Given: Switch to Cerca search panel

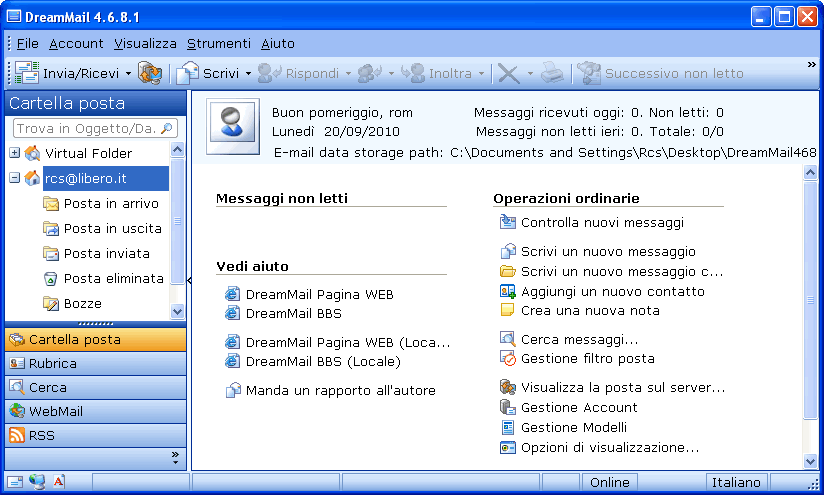Looking at the screenshot, I should 96,387.
